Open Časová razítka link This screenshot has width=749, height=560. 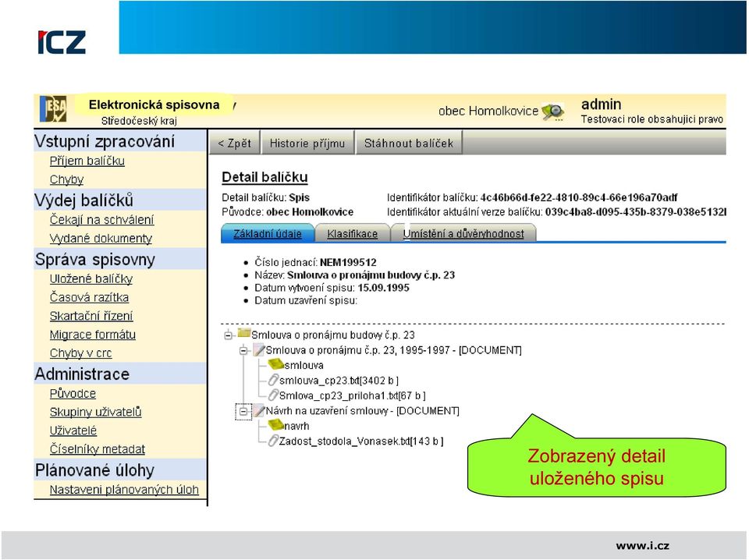[x=89, y=297]
